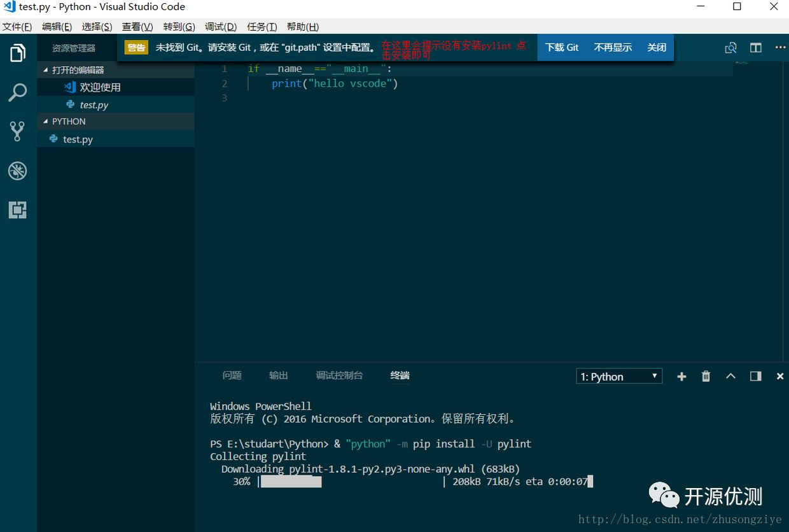The height and width of the screenshot is (532, 789).
Task: Open the Extensions view icon
Action: (x=18, y=210)
